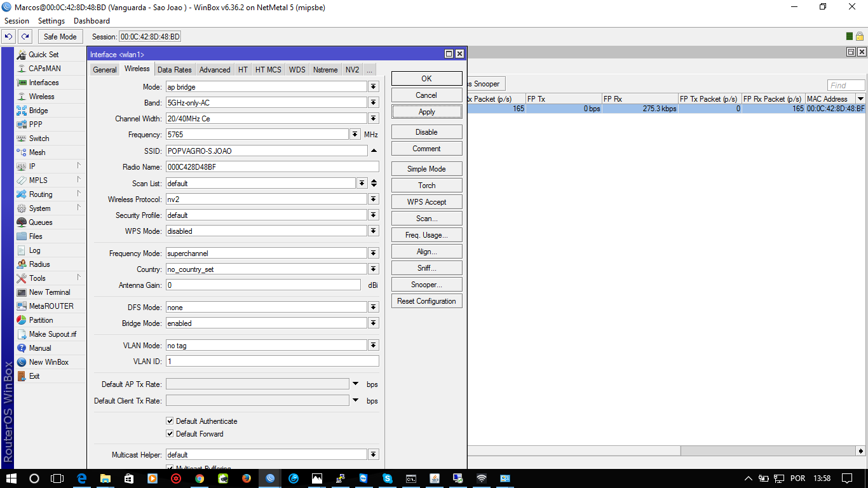Screen dimensions: 868x488
Task: Toggle Safe Mode
Action: point(60,37)
